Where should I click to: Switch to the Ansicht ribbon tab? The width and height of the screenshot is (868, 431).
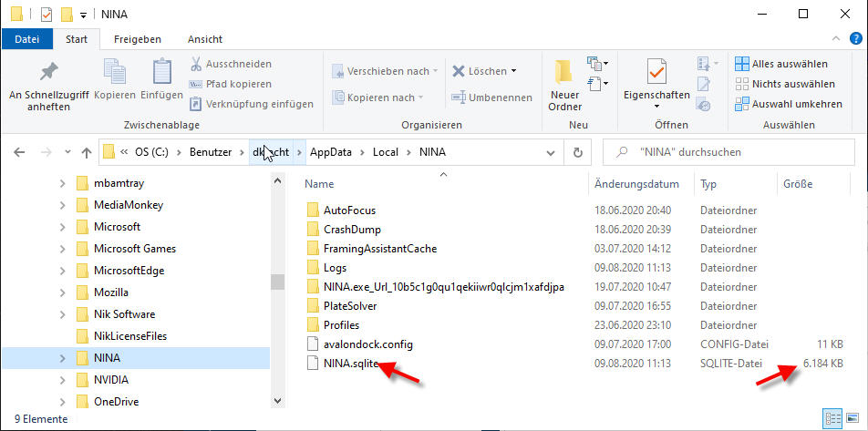205,39
